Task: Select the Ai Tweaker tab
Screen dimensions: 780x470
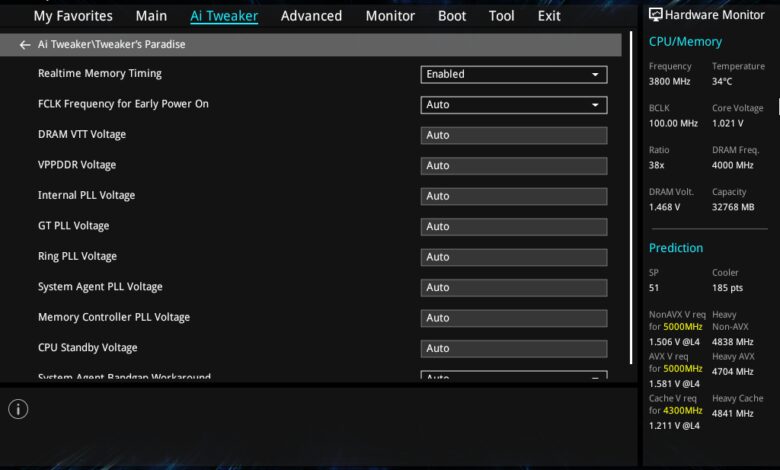Action: pyautogui.click(x=224, y=16)
